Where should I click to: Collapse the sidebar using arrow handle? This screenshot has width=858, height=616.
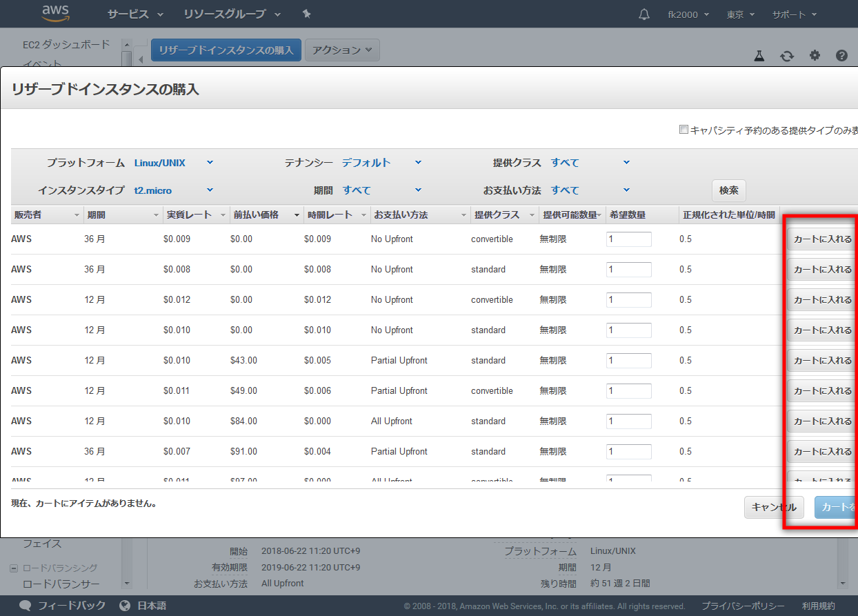point(141,60)
